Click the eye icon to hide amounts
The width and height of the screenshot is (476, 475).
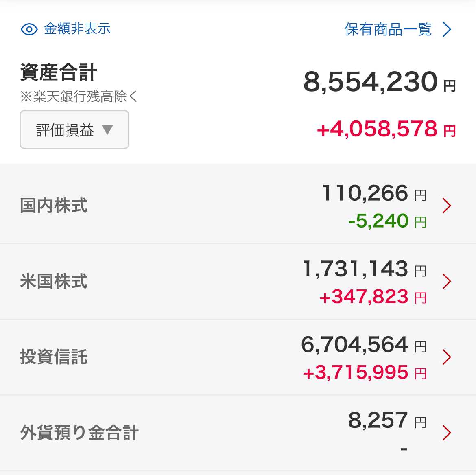coord(29,29)
